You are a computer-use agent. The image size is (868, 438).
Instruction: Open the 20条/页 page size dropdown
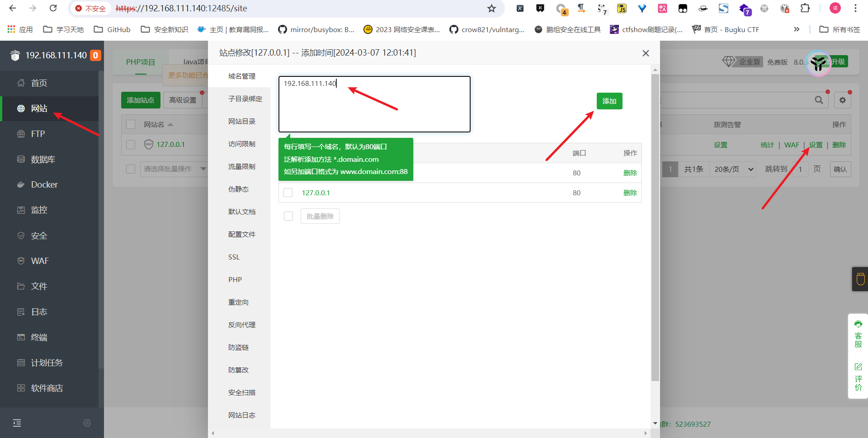click(x=733, y=169)
